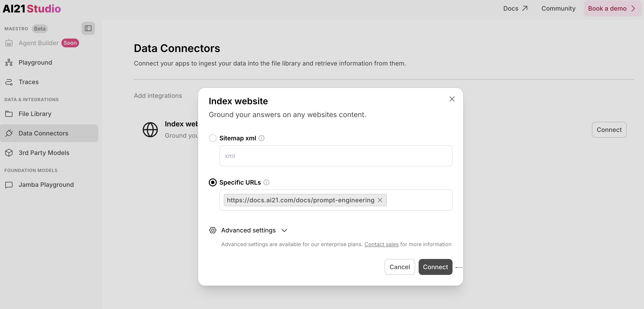This screenshot has width=644, height=309.
Task: Click the File Library folder icon
Action: 9,114
